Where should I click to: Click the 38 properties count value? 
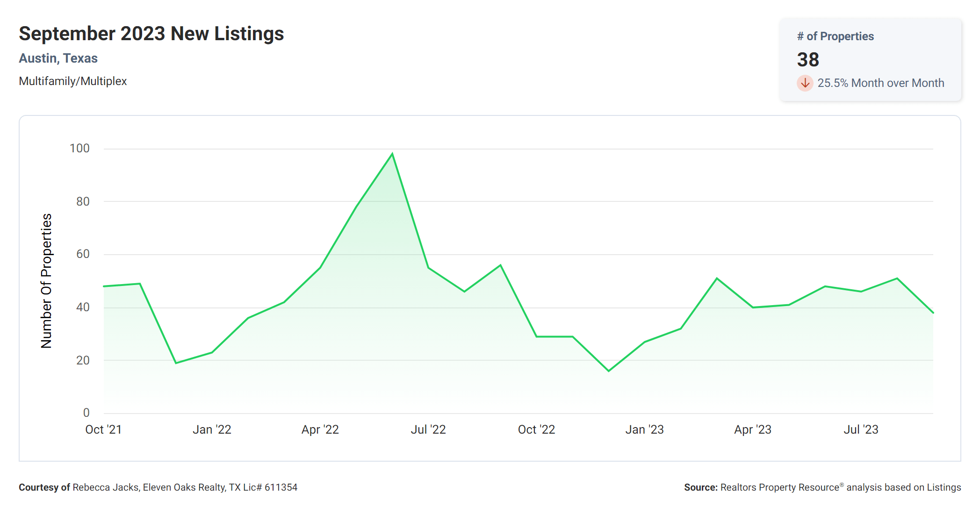807,60
